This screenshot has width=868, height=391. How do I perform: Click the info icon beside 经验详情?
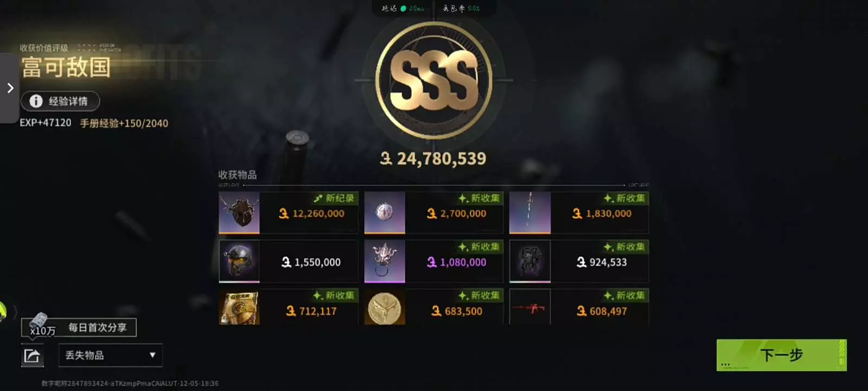(36, 101)
